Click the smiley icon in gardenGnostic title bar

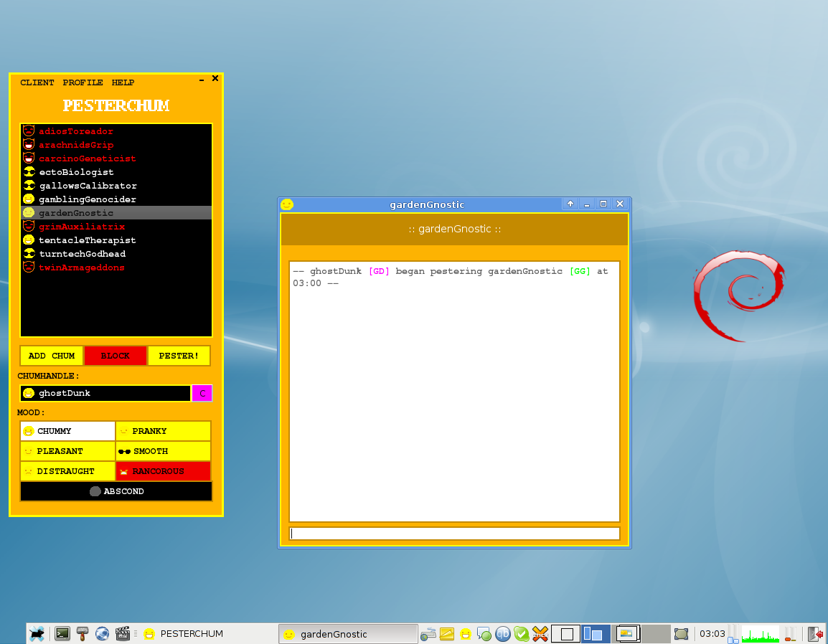(287, 204)
